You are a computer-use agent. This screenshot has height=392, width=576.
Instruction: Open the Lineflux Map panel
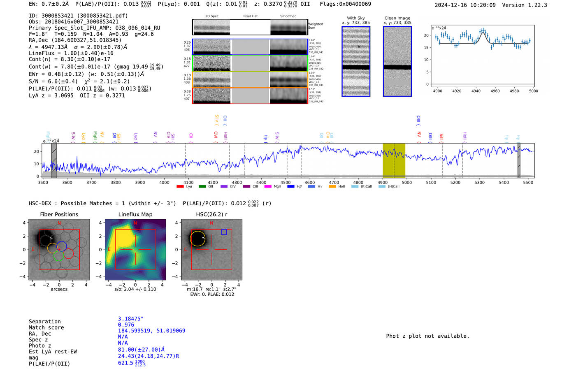coord(135,250)
